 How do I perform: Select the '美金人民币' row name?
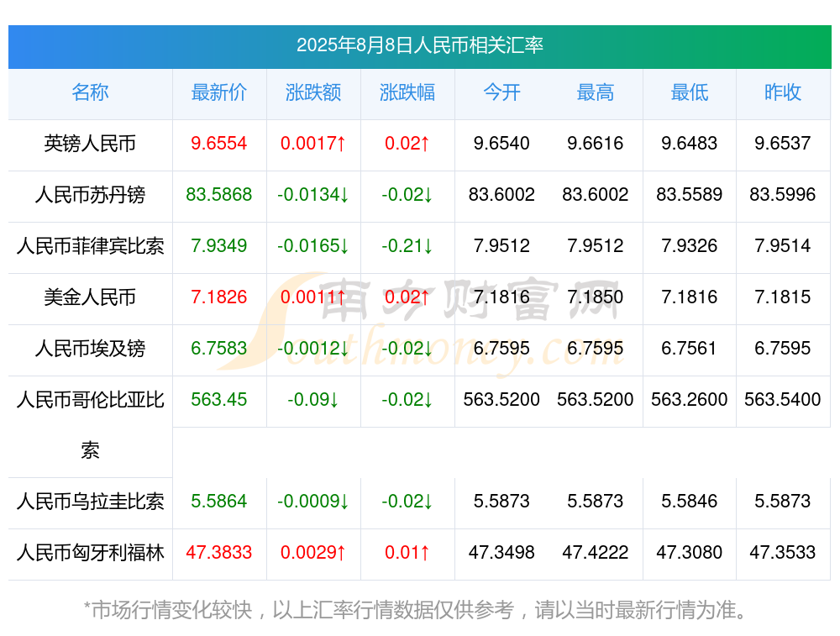pyautogui.click(x=90, y=297)
